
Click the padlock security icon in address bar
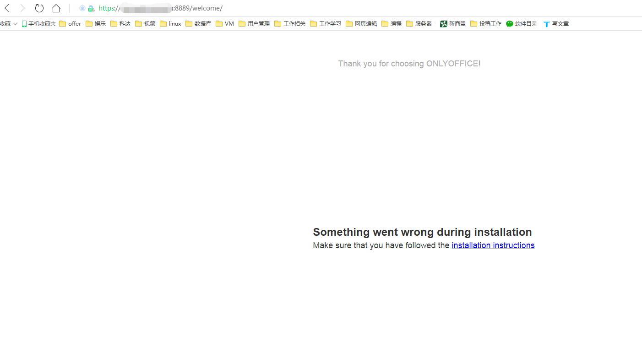point(91,8)
